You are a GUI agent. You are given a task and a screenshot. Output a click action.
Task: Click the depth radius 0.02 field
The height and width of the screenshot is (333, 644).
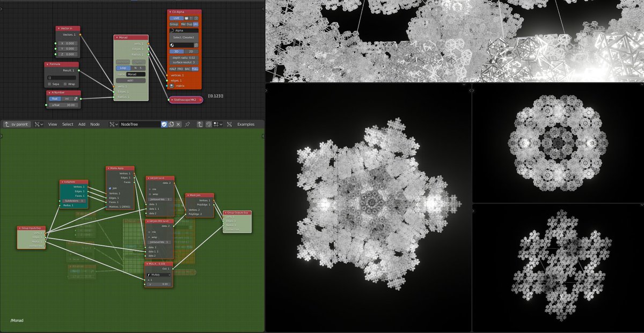click(184, 58)
